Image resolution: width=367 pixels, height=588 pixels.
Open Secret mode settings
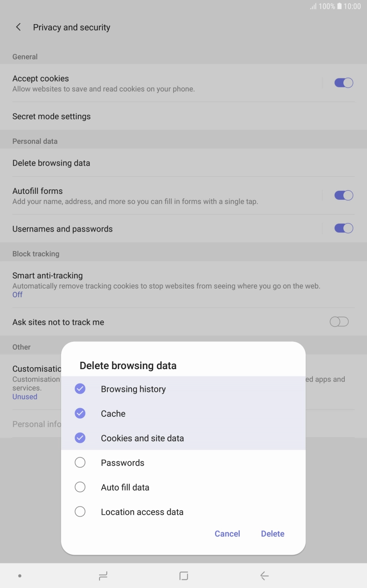[51, 116]
